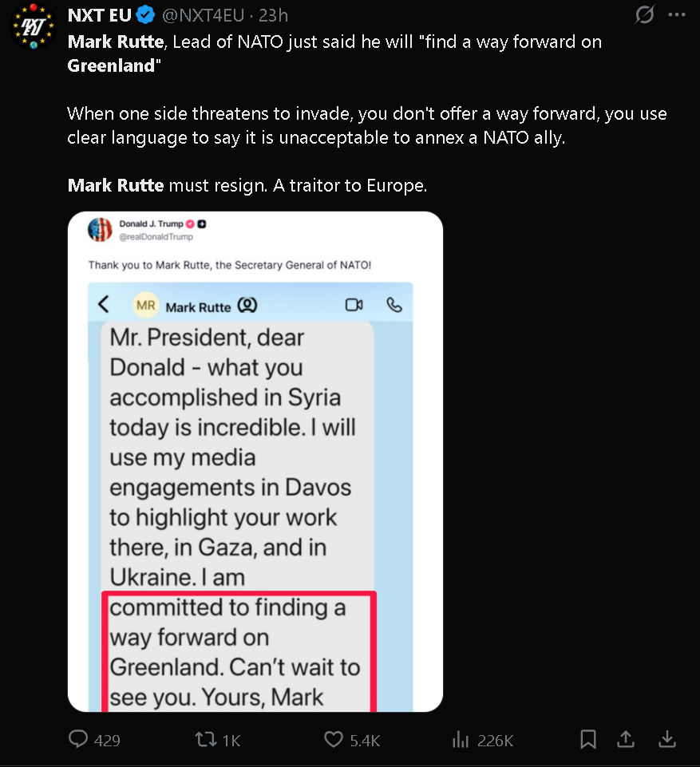Open the NXT EU display name link
This screenshot has width=700, height=767.
coord(99,16)
